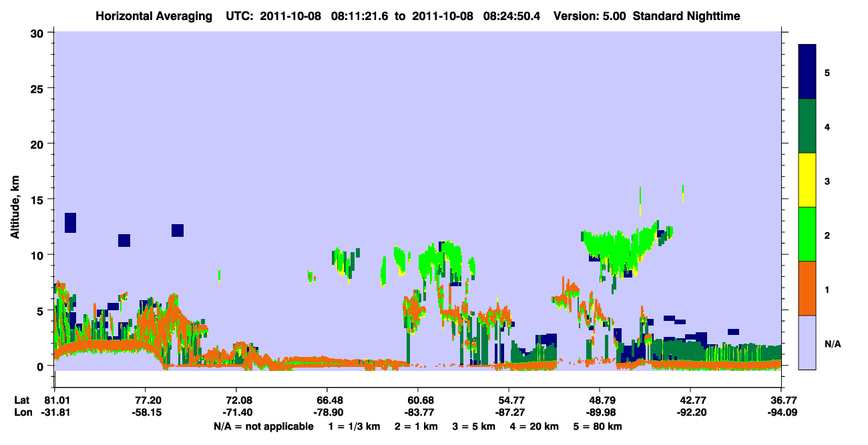This screenshot has height=445, width=868.
Task: Click the 'N/A = not applicable' legend text
Action: tap(263, 426)
